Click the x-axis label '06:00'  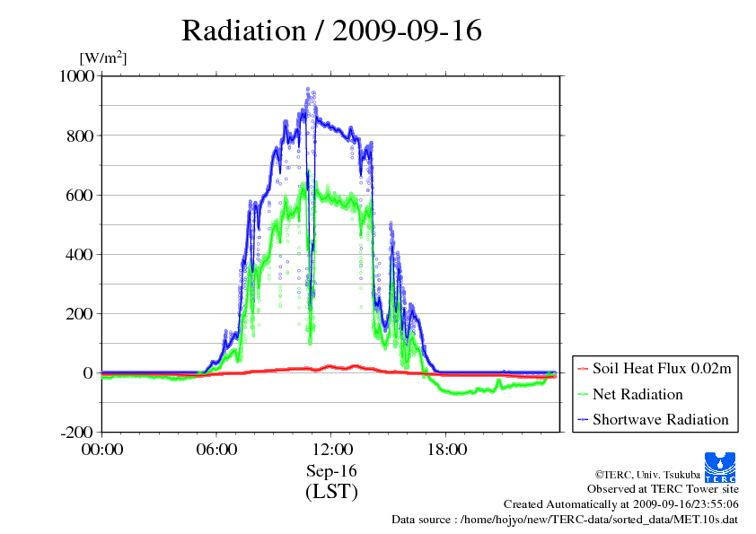point(216,450)
